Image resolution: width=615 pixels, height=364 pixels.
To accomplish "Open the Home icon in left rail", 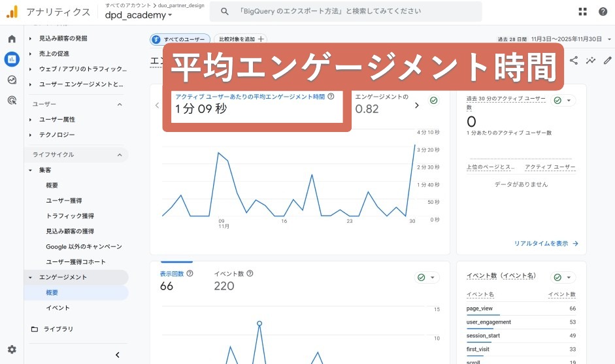I will click(x=12, y=39).
